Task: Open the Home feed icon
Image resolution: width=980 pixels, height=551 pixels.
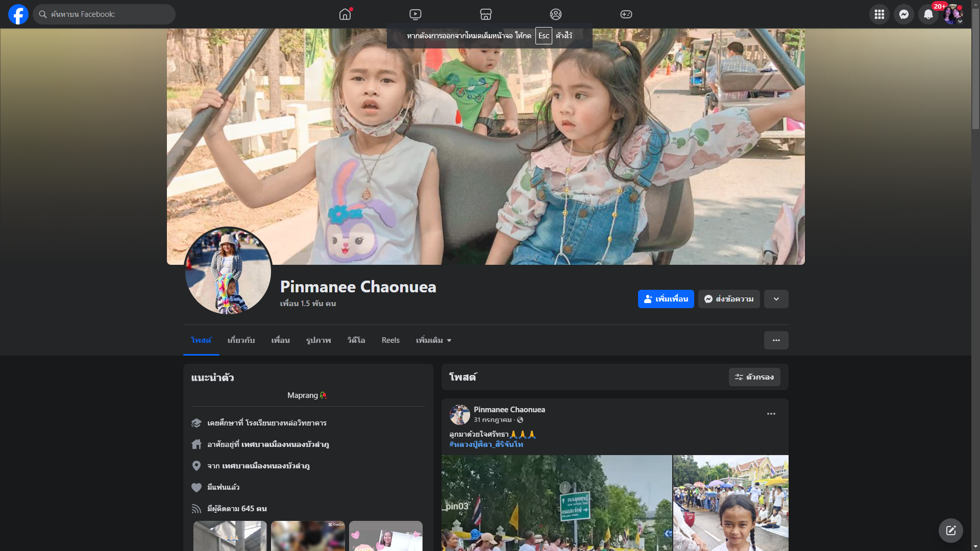Action: pos(345,14)
